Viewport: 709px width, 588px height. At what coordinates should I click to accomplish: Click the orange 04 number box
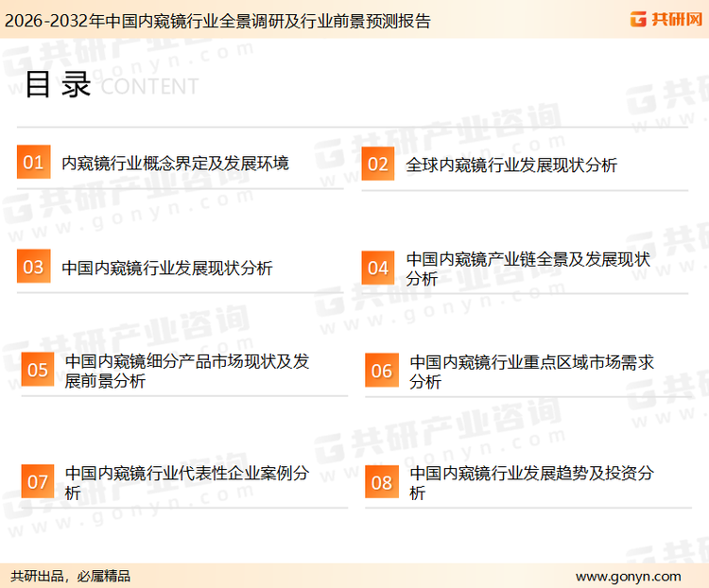(x=378, y=268)
